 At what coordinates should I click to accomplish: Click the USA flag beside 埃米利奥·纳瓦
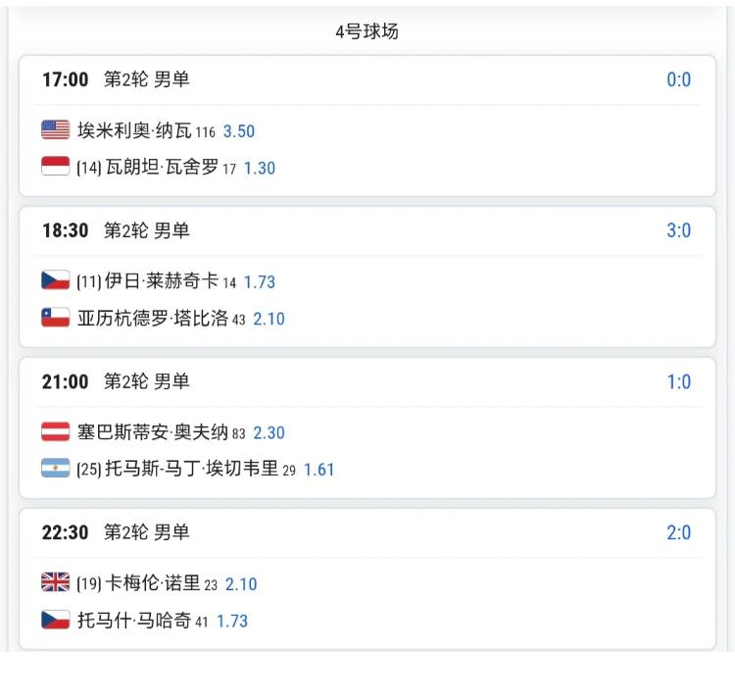tap(55, 129)
